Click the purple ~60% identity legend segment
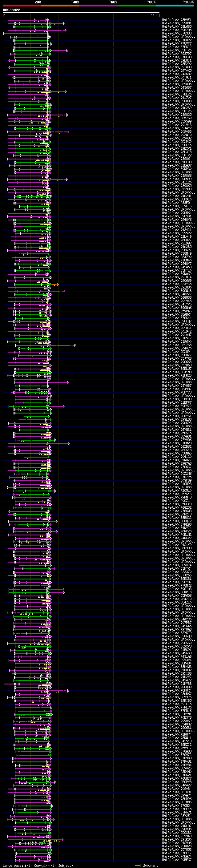197x868 pixels. point(99,6)
